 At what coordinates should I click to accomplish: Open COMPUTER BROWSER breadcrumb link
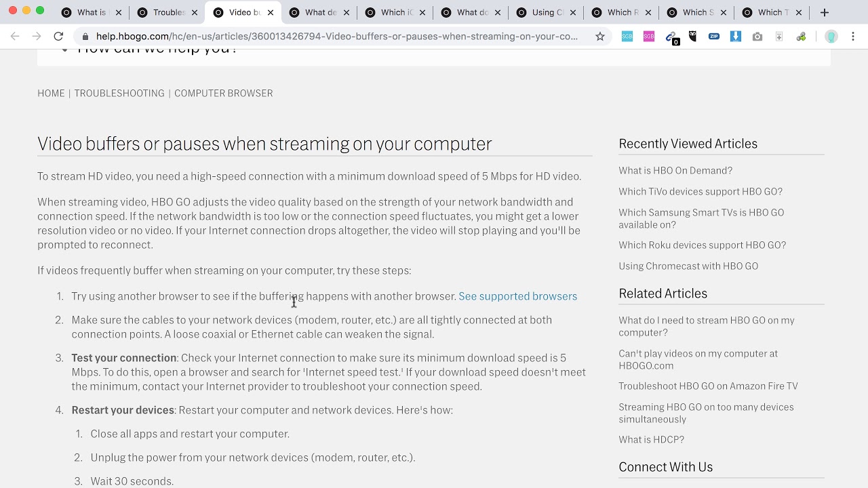tap(224, 94)
